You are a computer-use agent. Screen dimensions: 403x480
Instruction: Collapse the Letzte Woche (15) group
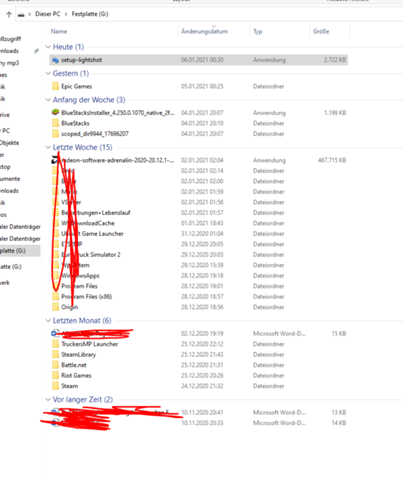(x=48, y=147)
